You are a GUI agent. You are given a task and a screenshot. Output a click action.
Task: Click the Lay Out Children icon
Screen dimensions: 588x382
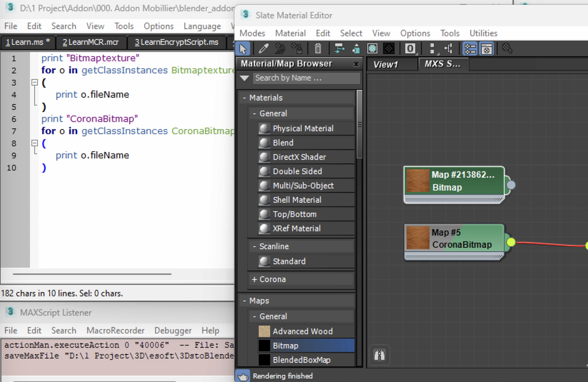448,48
